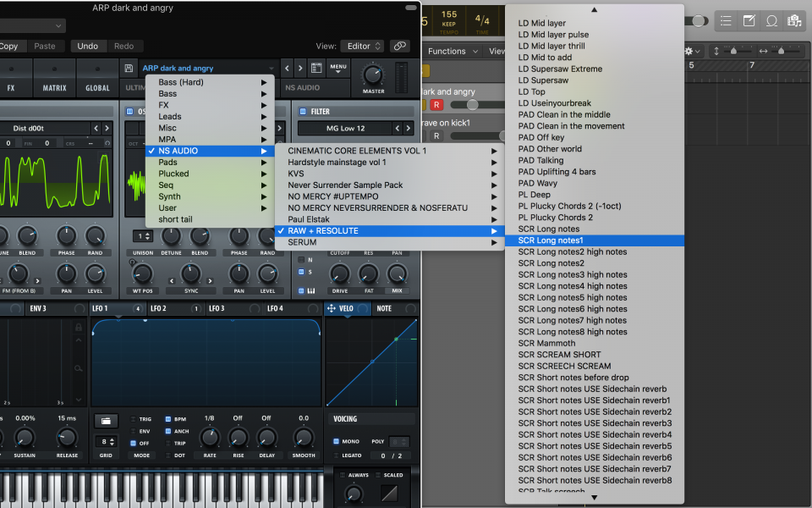
Task: Open the LFO 1 shape folder icon
Action: coord(106,421)
